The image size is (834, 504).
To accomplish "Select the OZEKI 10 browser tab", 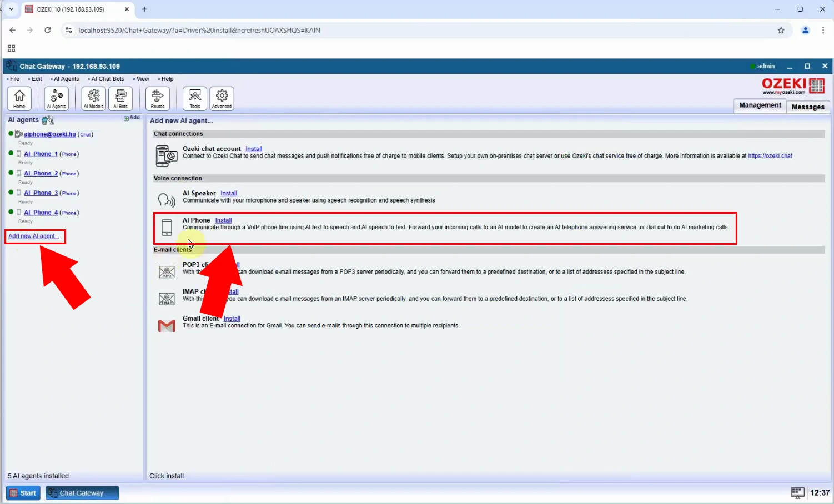I will pyautogui.click(x=78, y=9).
